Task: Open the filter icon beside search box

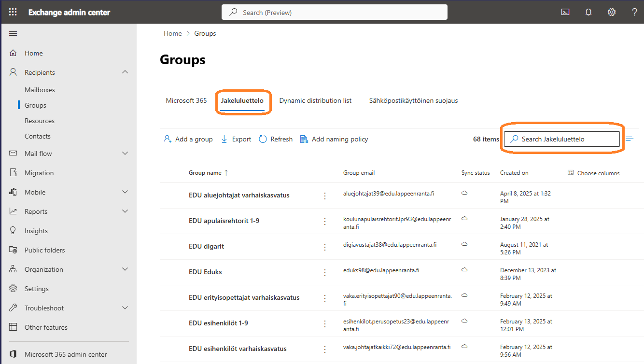Action: 630,139
